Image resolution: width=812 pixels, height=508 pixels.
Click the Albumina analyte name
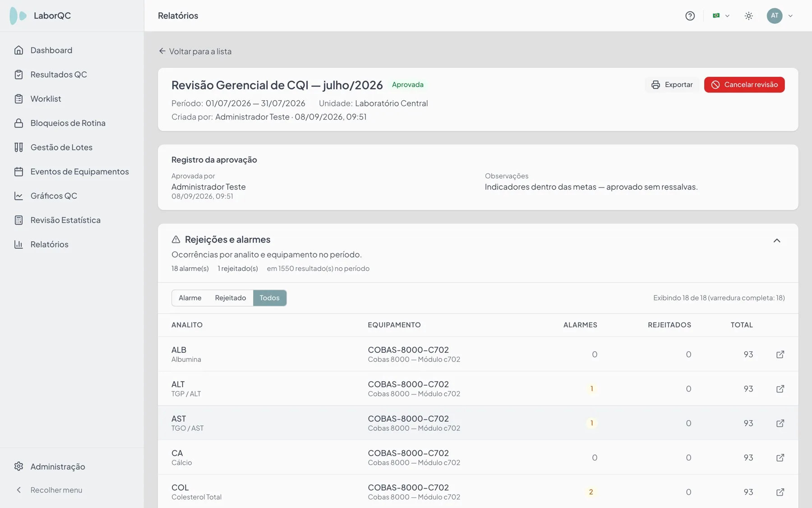(x=186, y=360)
